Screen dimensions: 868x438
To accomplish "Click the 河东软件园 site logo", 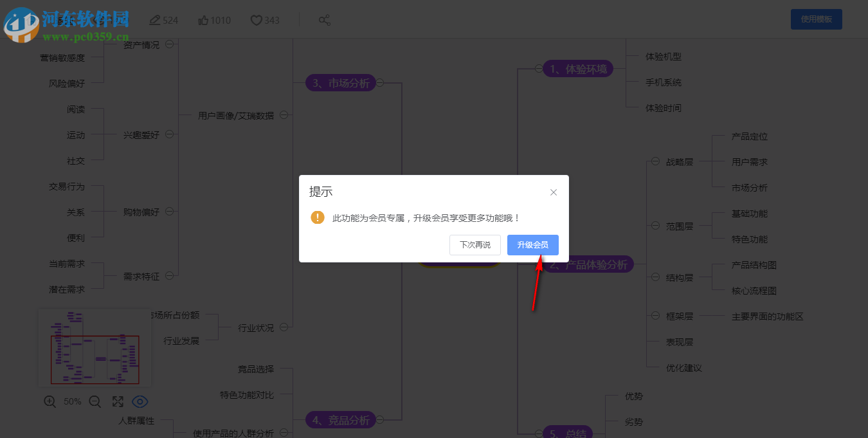I will point(64,19).
